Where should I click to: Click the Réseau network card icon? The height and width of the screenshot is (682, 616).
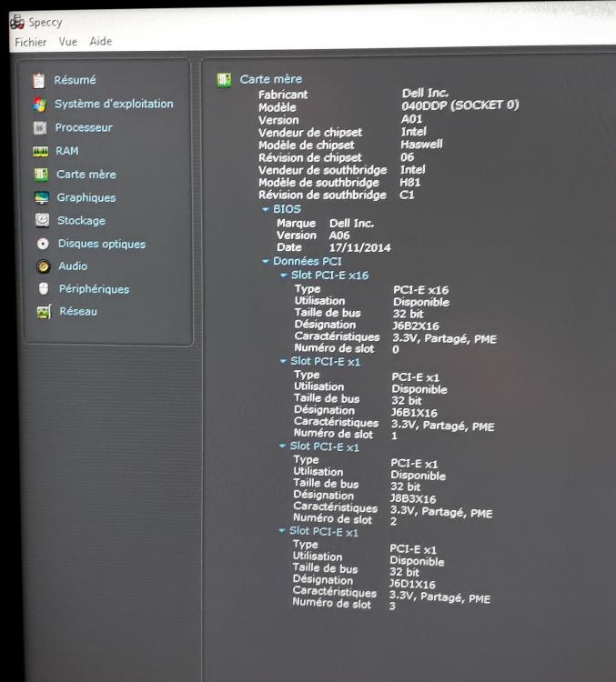tap(44, 311)
